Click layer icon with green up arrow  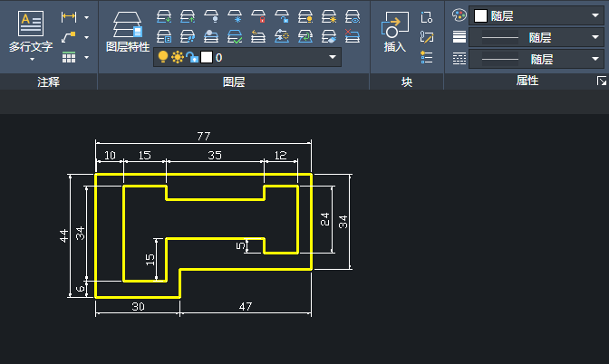pyautogui.click(x=188, y=16)
